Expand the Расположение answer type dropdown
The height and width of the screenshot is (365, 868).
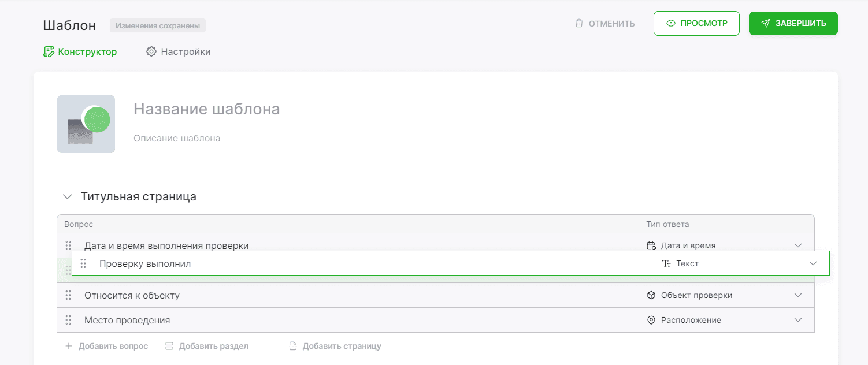(x=726, y=320)
